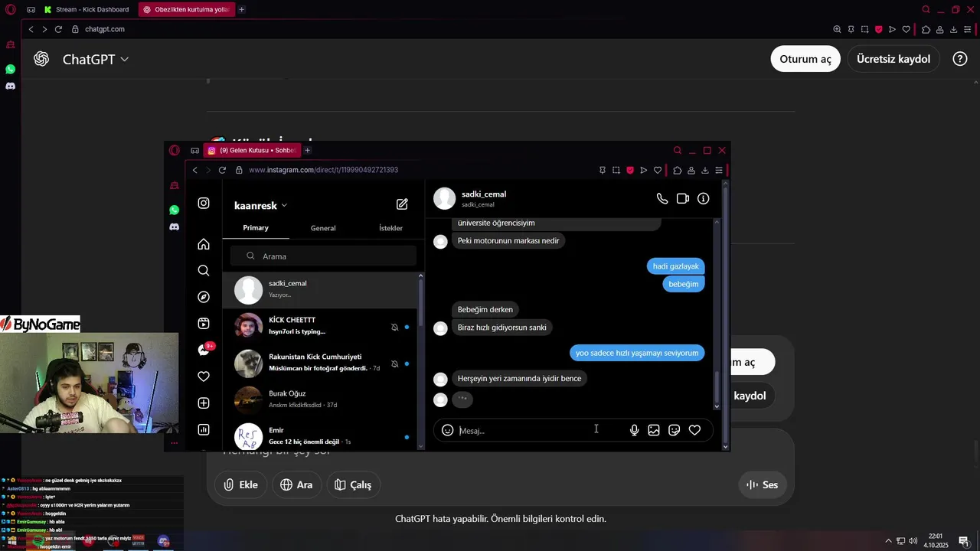Open ChatGPT model dropdown
This screenshot has width=980, height=551.
[96, 59]
